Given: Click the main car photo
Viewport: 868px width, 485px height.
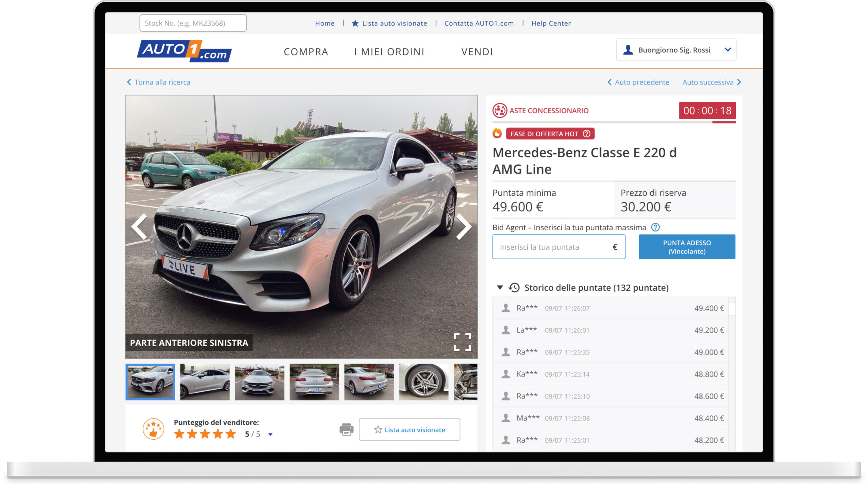Looking at the screenshot, I should tap(301, 227).
